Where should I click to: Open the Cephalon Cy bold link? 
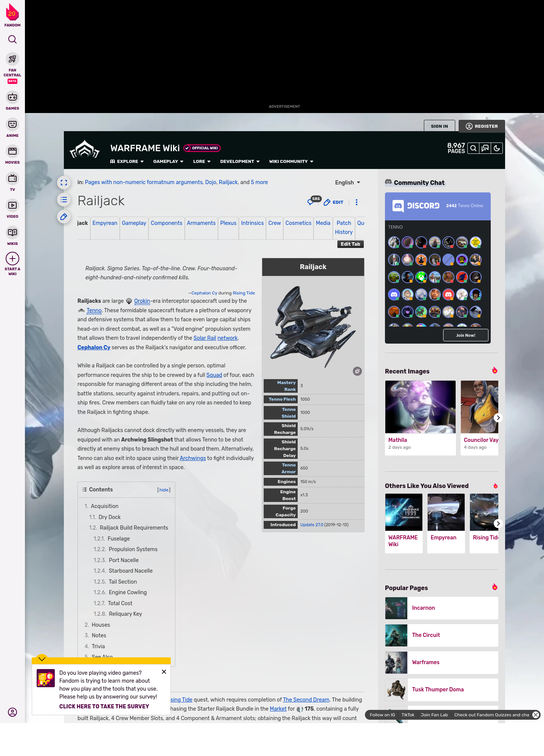click(94, 347)
